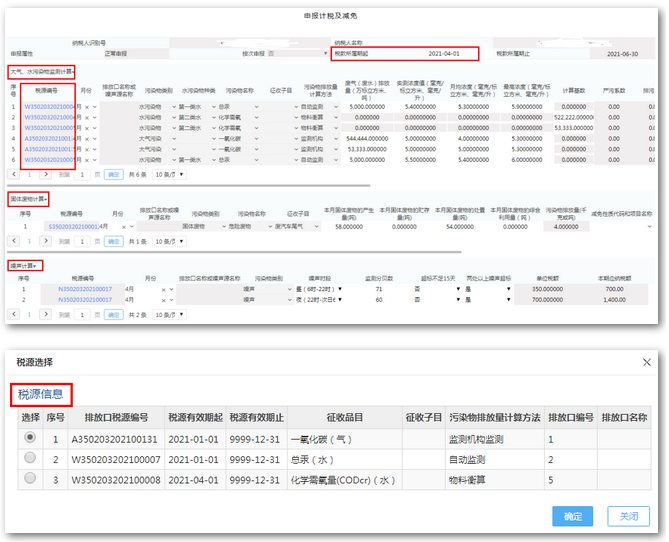Click the 化学需氧量(CODcr)（水） cell
The width and height of the screenshot is (669, 542).
tap(345, 480)
